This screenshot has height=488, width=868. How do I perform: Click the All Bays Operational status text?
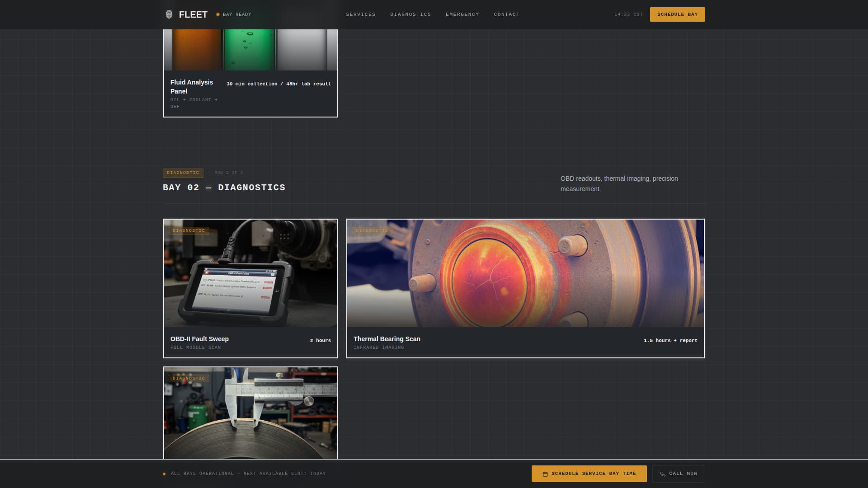pos(248,474)
